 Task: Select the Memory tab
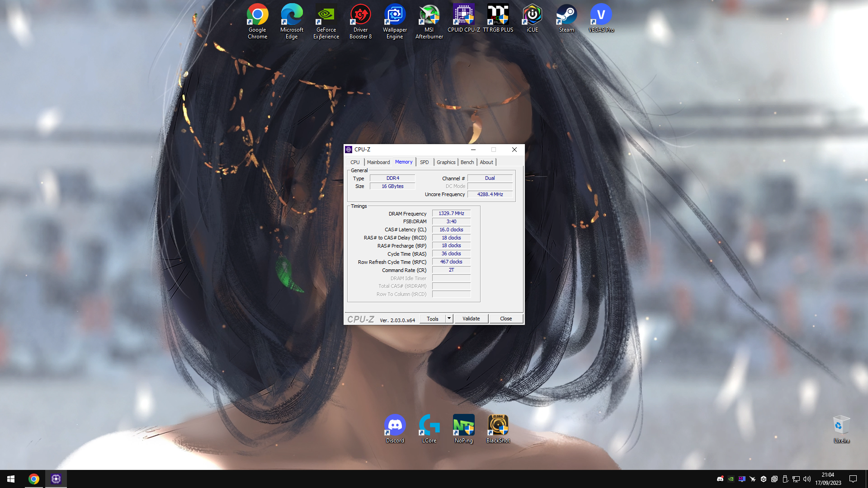[x=403, y=162]
